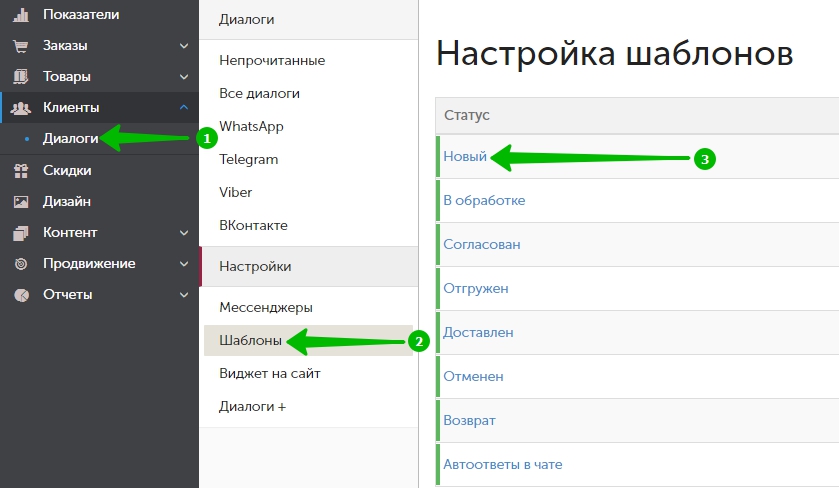Viewport: 839px width, 488px height.
Task: Open the WhatsApp dialogs list
Action: tap(251, 126)
